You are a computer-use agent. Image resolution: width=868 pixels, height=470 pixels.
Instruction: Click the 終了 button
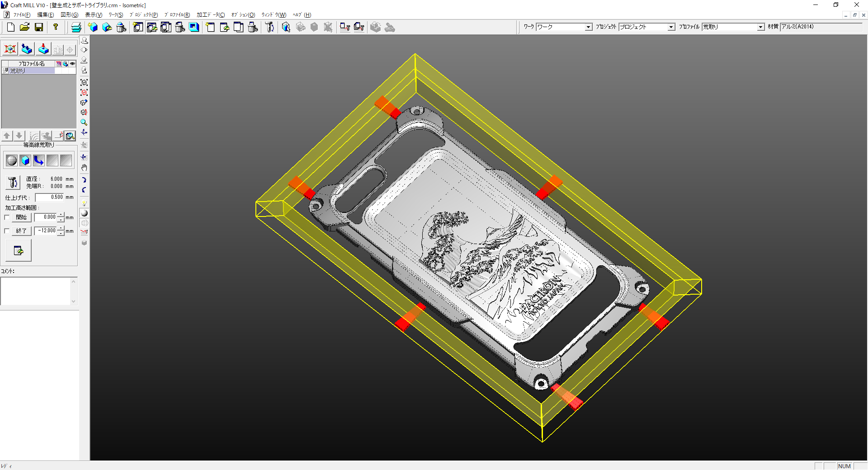coord(21,231)
